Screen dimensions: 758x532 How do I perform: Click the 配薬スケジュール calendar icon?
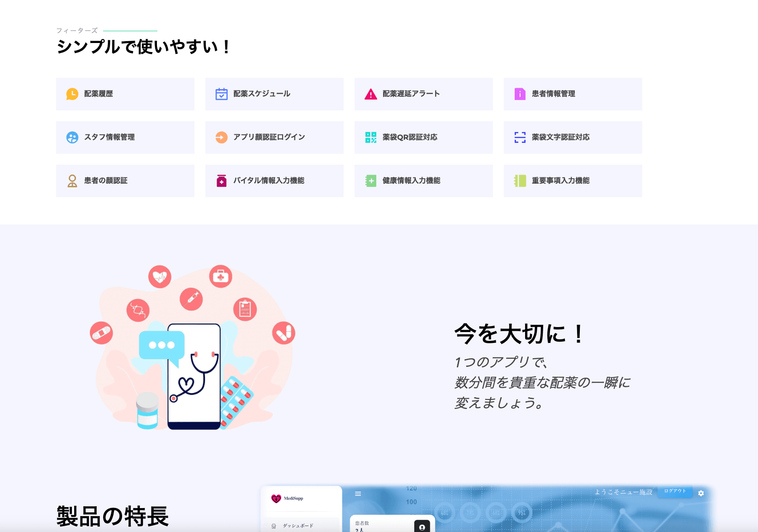pyautogui.click(x=221, y=94)
